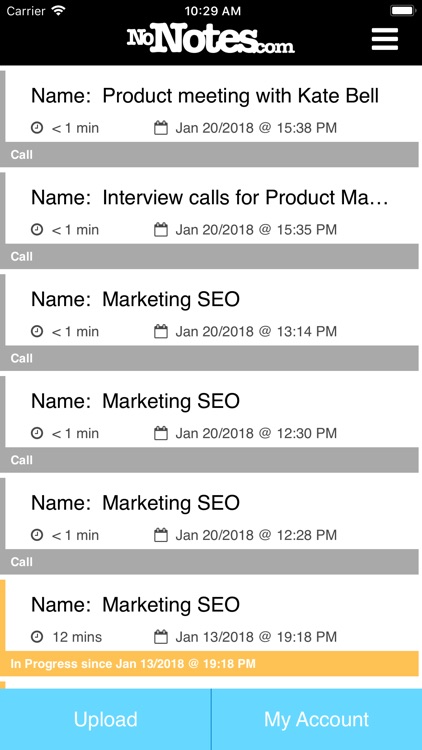
Task: Tap the Wi-Fi status bar icon
Action: (x=59, y=11)
